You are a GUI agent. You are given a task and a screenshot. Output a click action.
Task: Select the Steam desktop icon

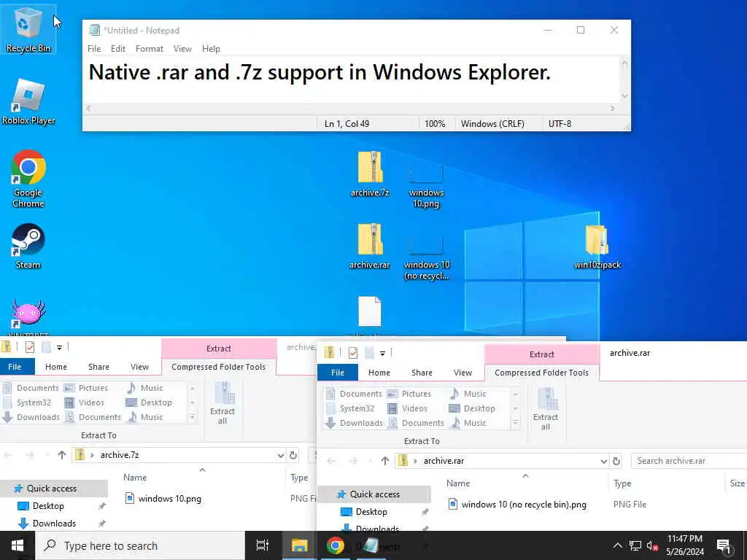coord(28,246)
